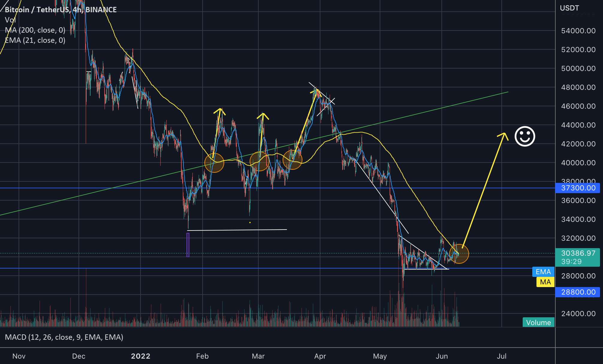Click the 42000.00 price scale value

coord(578,144)
